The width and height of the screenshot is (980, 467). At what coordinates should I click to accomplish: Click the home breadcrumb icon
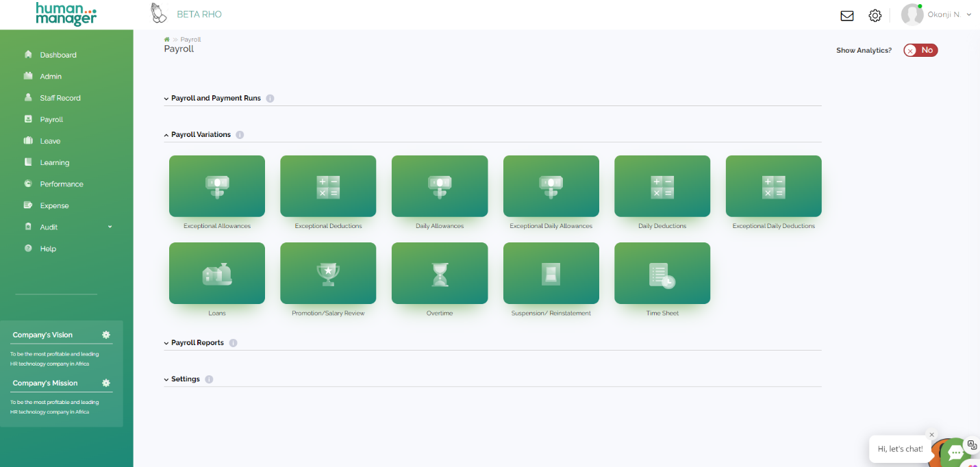(167, 40)
